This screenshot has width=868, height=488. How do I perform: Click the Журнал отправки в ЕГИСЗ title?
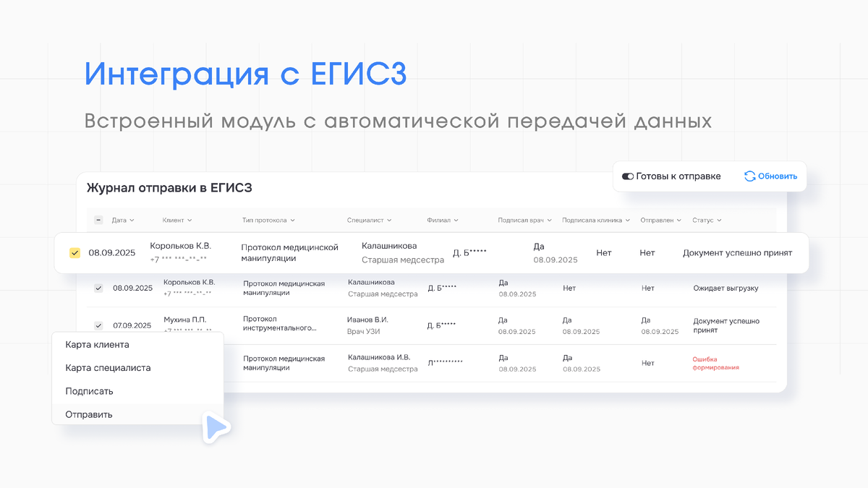tap(169, 188)
